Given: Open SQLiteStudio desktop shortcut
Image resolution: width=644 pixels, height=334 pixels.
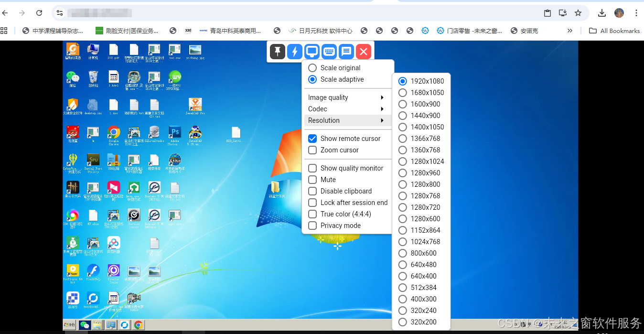Looking at the screenshot, I should [154, 135].
